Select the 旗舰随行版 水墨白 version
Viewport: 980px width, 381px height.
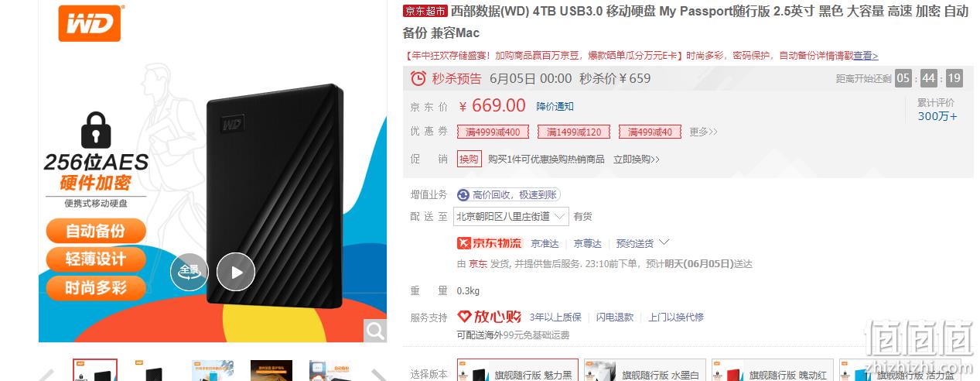point(645,370)
